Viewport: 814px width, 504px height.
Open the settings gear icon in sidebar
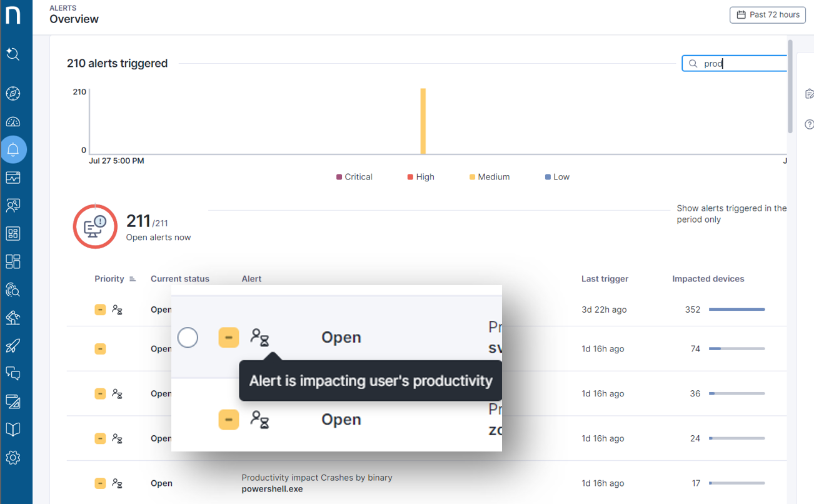[x=13, y=458]
